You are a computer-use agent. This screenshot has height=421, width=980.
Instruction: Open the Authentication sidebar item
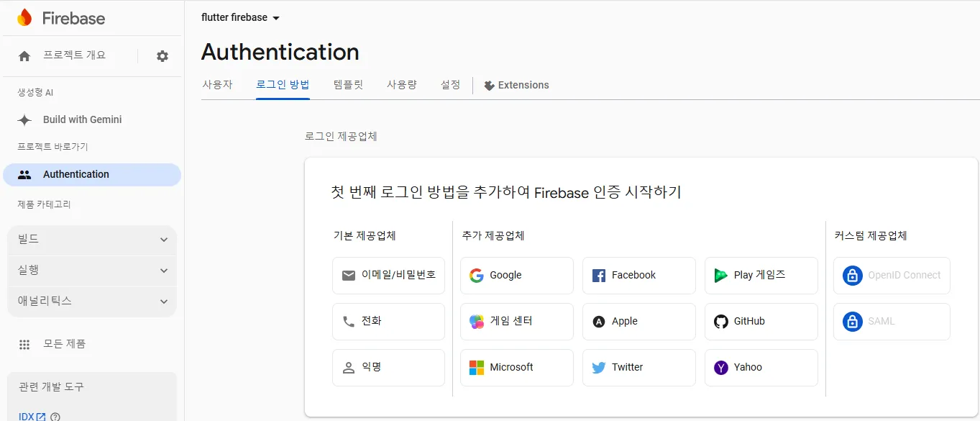coord(92,175)
